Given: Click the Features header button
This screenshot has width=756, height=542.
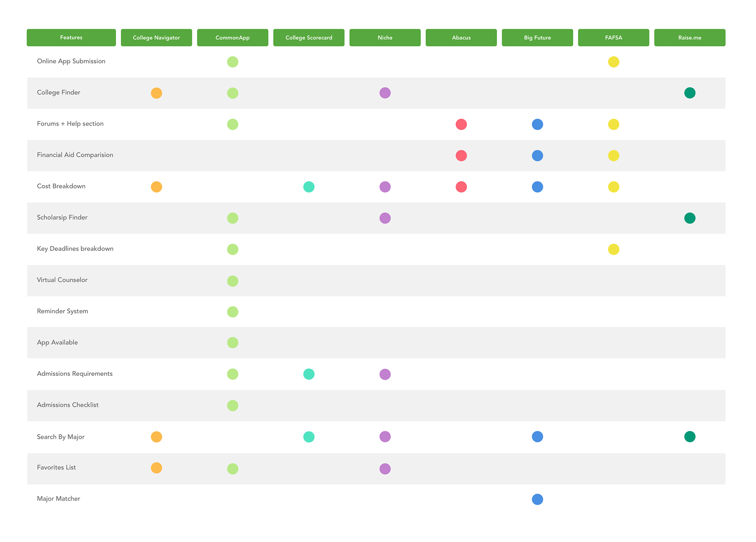Looking at the screenshot, I should coord(71,37).
